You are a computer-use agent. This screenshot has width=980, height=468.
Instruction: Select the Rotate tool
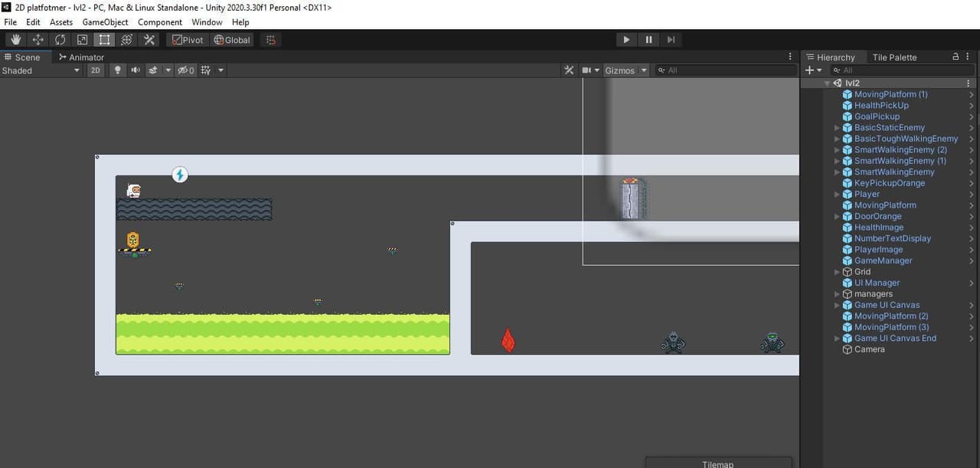point(60,40)
